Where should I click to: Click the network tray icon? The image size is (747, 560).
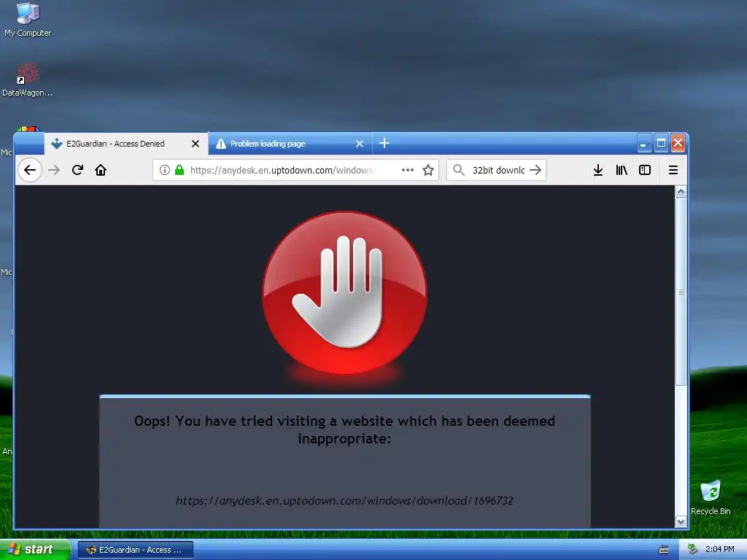coord(693,549)
